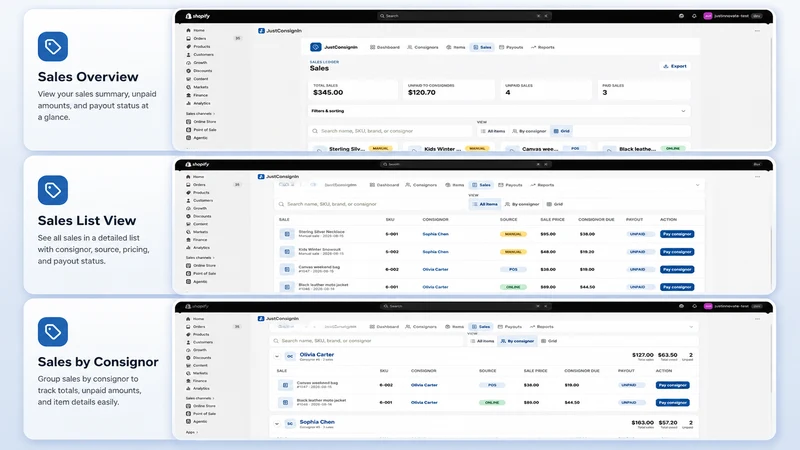Image resolution: width=800 pixels, height=450 pixels.
Task: Expand Sales channels in Sales List View screenshot sidebar
Action: click(200, 258)
